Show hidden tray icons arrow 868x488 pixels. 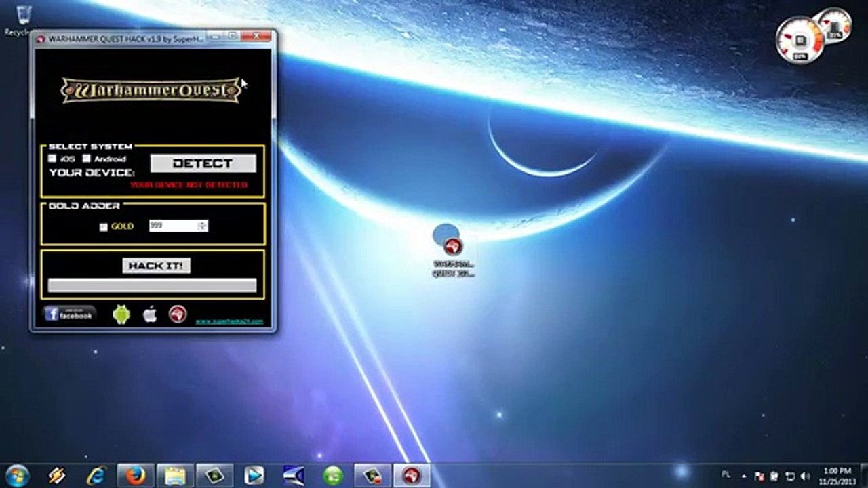click(745, 476)
